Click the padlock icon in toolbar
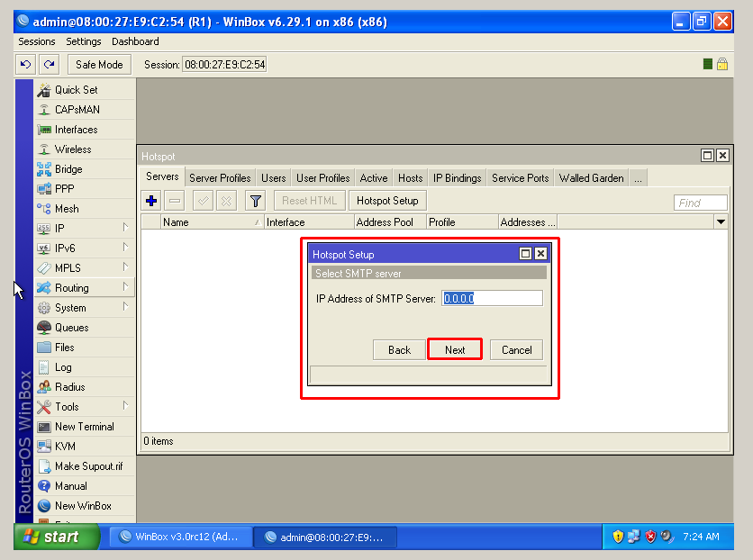This screenshot has width=753, height=560. point(722,64)
